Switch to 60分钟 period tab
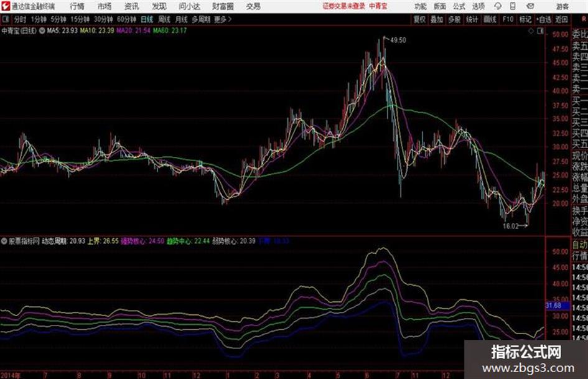 point(127,19)
